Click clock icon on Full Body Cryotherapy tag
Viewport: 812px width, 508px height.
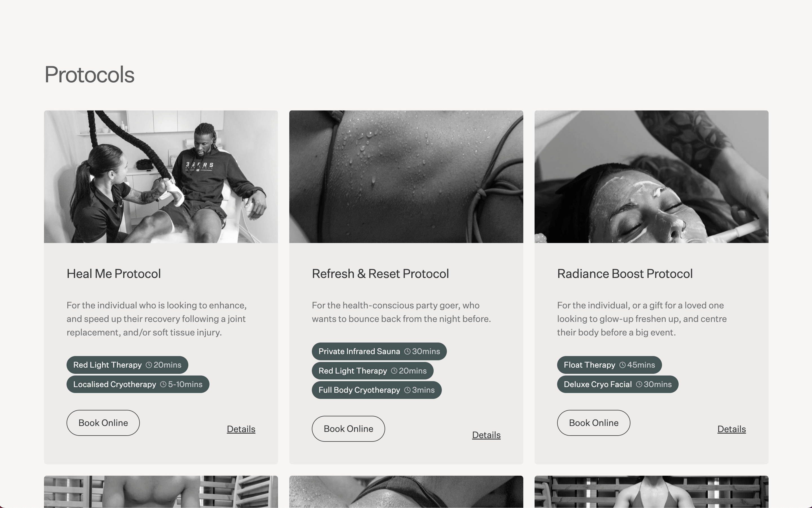coord(407,390)
